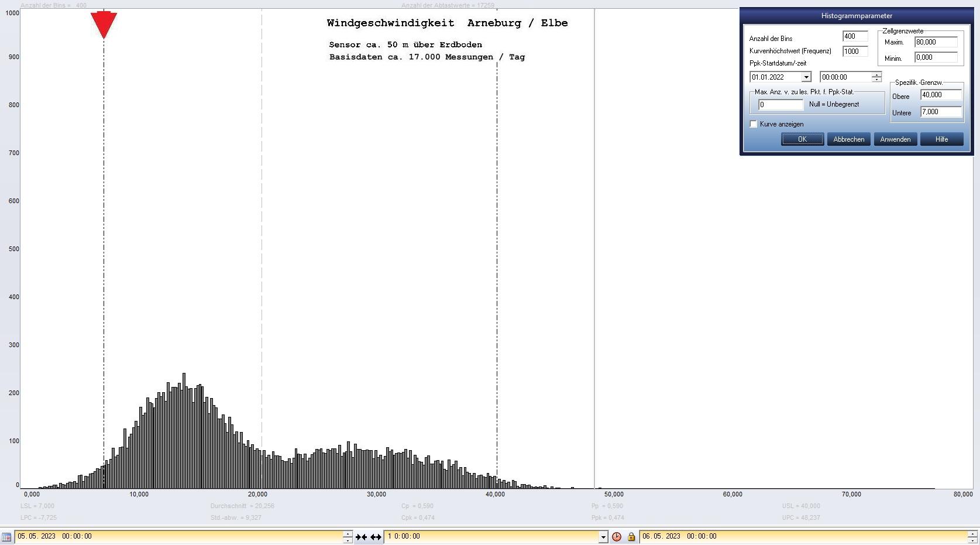The height and width of the screenshot is (545, 980).
Task: Select the Zellgrenzwerte Maxim. field
Action: click(936, 42)
